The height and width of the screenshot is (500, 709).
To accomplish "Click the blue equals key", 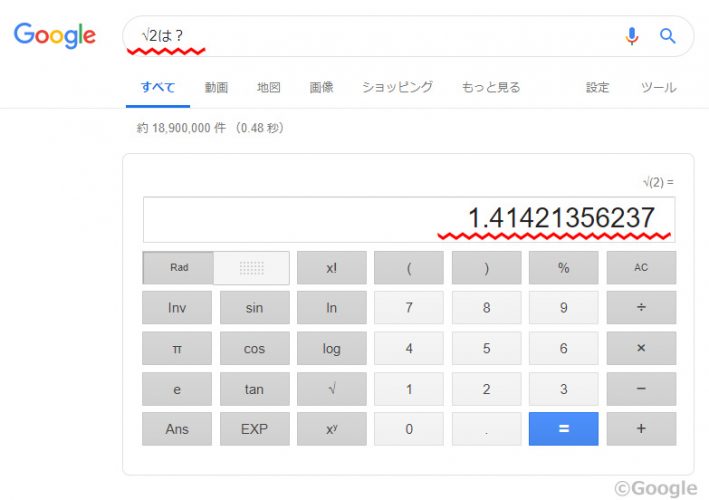I will [x=563, y=429].
